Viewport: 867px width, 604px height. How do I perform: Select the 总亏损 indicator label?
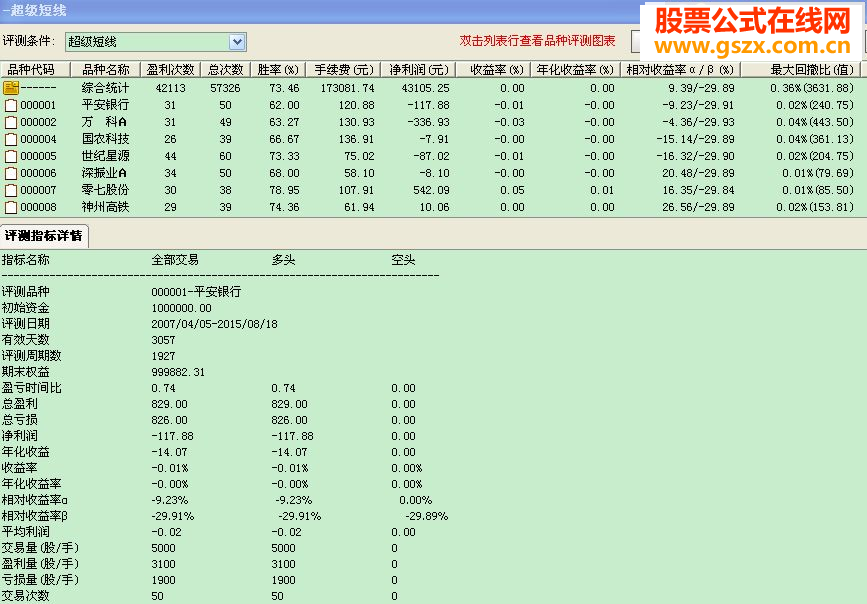(19, 420)
